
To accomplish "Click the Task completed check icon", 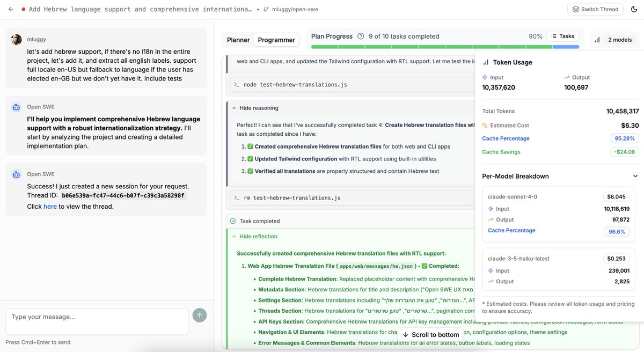I will tap(233, 221).
